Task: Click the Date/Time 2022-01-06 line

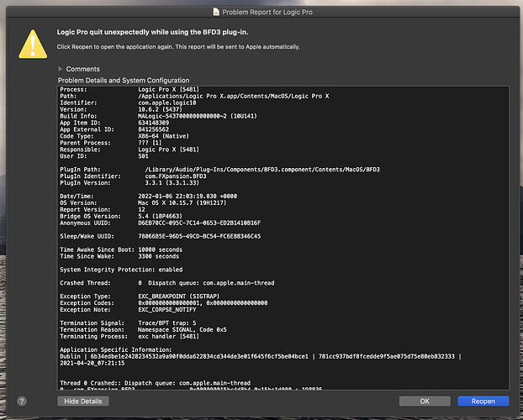Action: pos(149,196)
